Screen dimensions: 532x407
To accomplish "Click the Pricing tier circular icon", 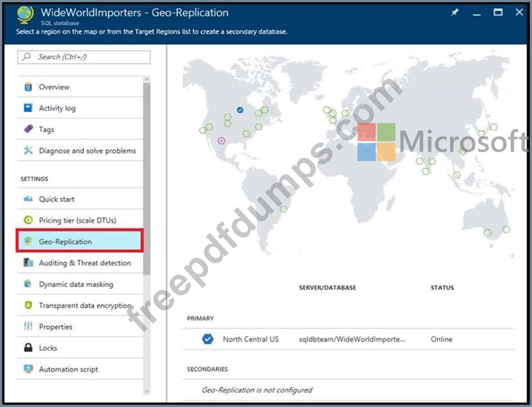I will tap(28, 220).
